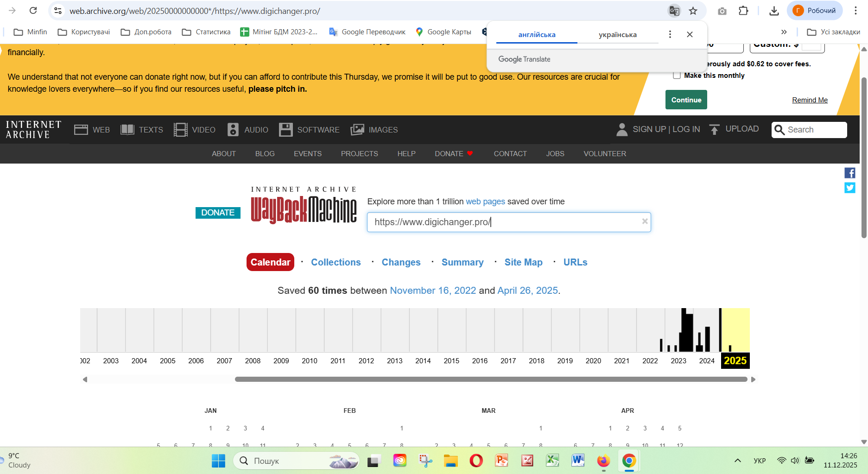Open the Software section floppy disk icon
Viewport: 868px width, 474px height.
[286, 130]
